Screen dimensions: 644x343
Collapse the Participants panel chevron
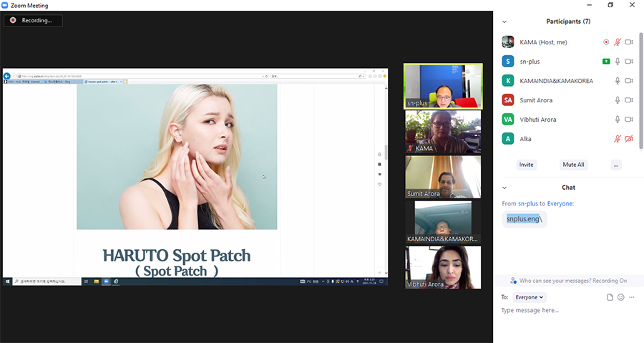tap(504, 21)
